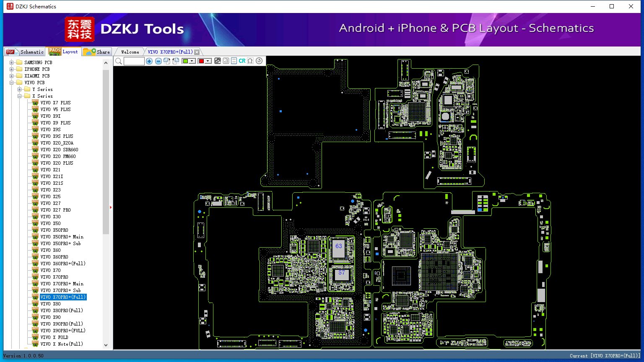Collapse the VIVO PCB tree node
Viewport: 644px width, 362px height.
pos(12,83)
